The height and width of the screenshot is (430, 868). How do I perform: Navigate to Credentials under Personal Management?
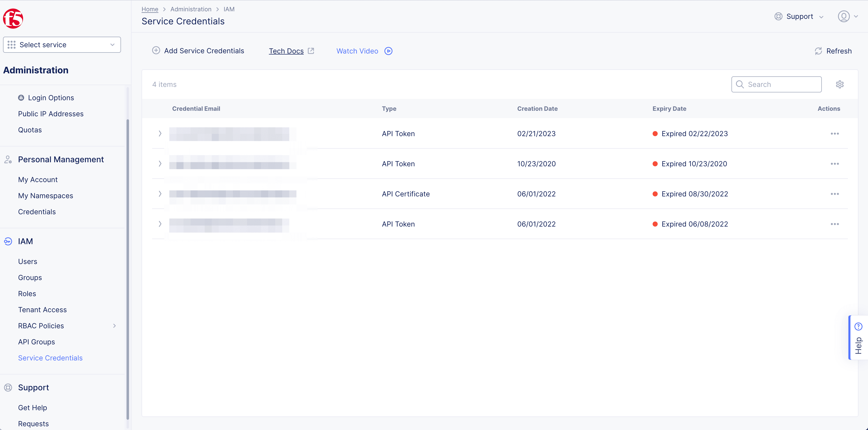point(37,212)
